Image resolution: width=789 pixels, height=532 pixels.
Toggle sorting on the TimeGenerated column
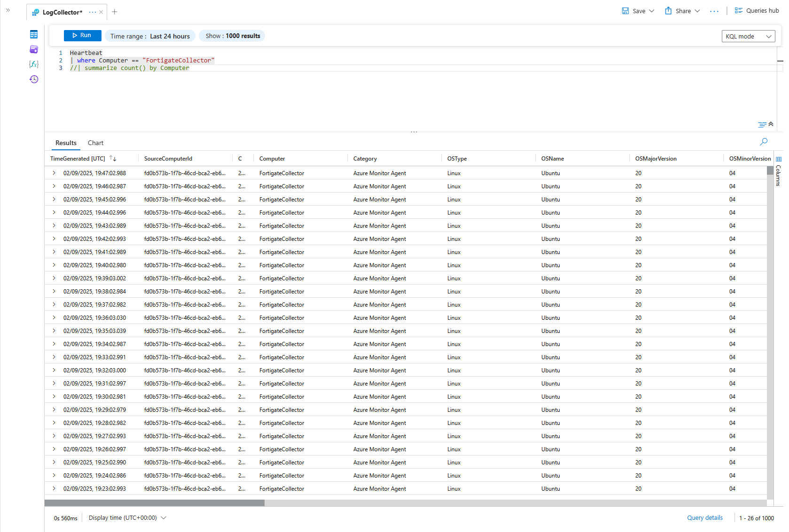point(113,158)
